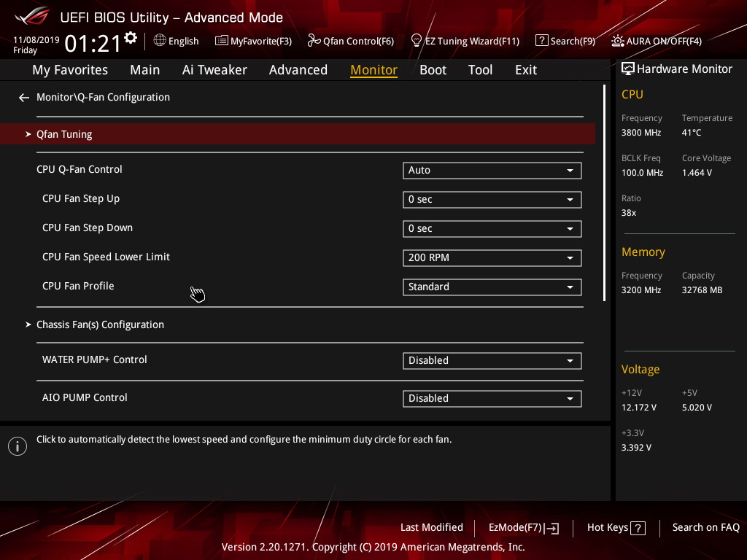The height and width of the screenshot is (560, 747).
Task: Click the AURA ON/OFF light icon
Action: [x=617, y=41]
